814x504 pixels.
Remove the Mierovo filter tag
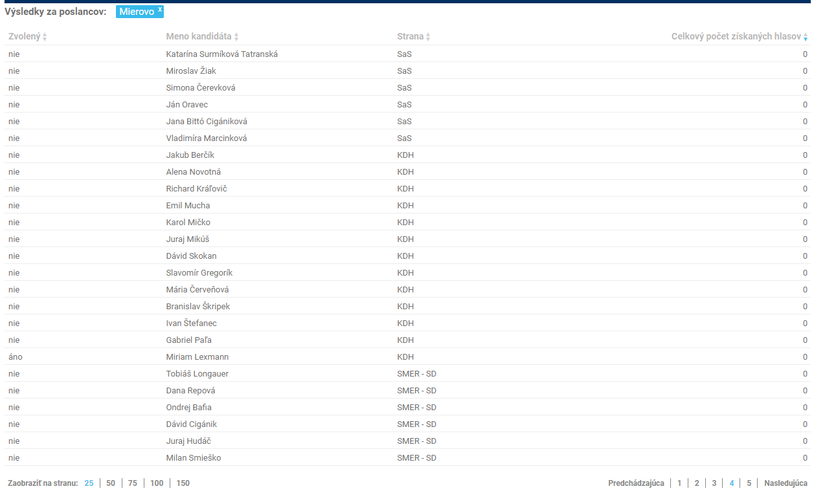(x=160, y=9)
